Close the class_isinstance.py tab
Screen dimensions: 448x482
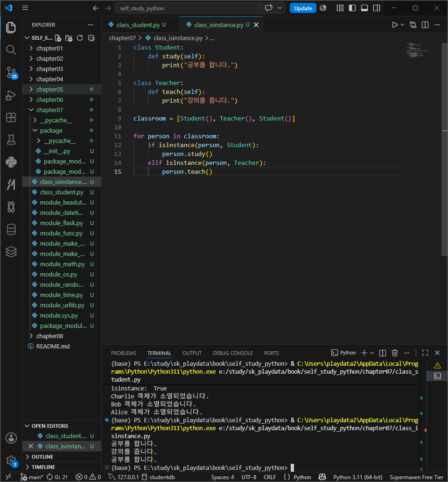click(x=256, y=25)
